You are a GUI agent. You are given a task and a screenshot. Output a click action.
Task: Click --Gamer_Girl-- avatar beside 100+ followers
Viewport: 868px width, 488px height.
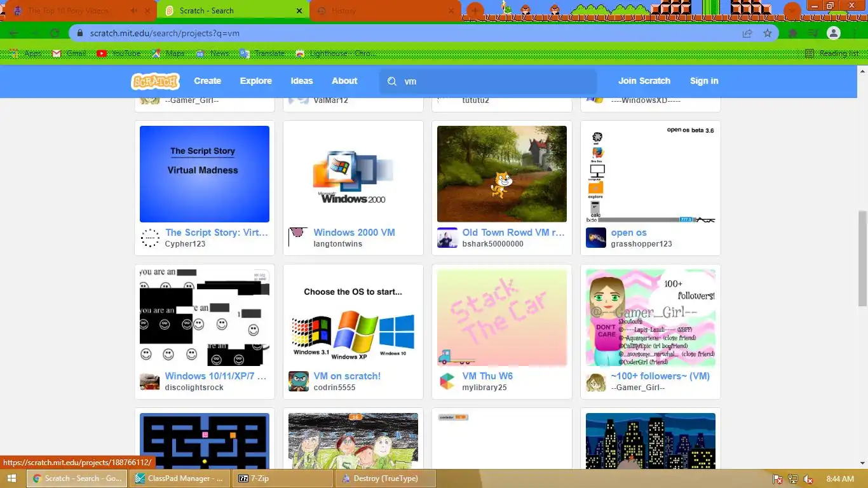(x=596, y=381)
